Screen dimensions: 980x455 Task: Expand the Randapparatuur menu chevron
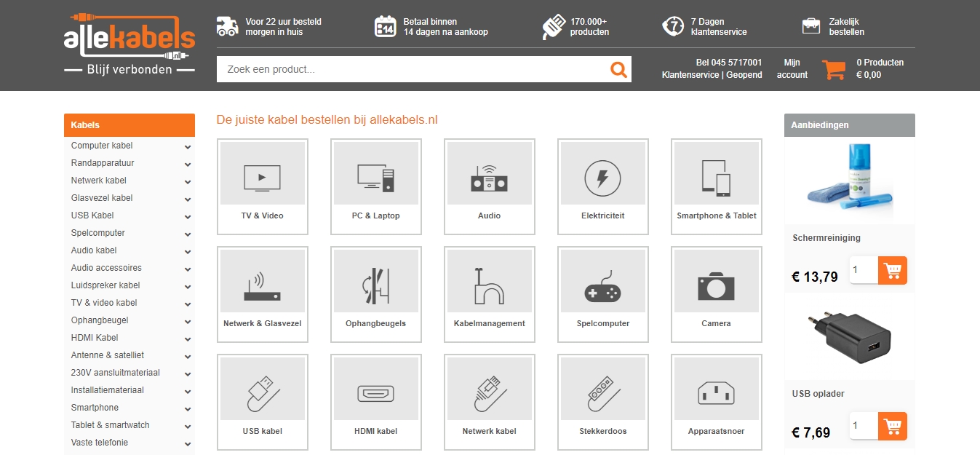tap(188, 164)
